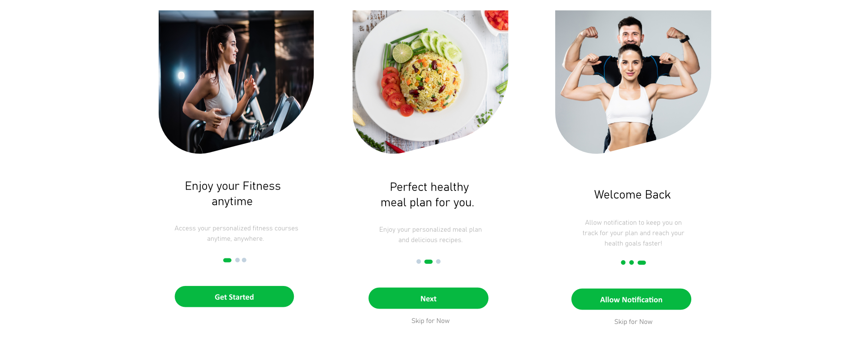Screen dimensions: 868x362
Task: Click the Get Started button
Action: tap(234, 296)
